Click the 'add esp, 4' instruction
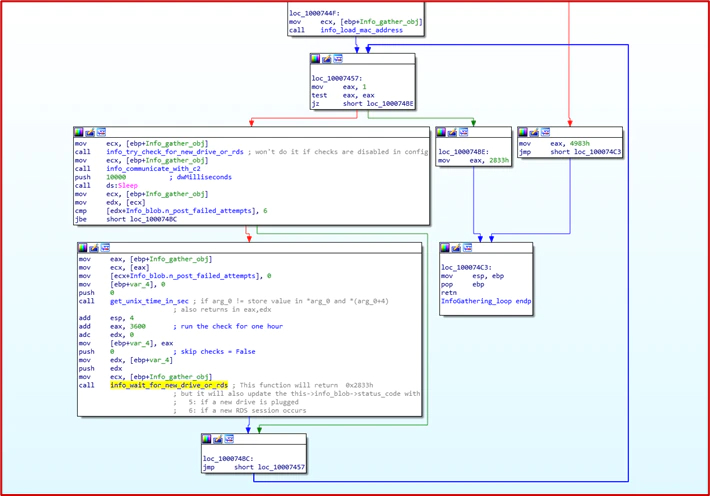 click(x=106, y=318)
